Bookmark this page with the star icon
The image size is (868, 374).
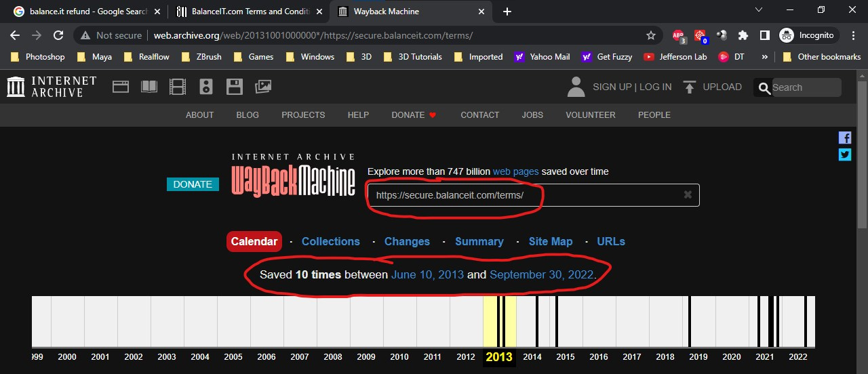click(651, 35)
